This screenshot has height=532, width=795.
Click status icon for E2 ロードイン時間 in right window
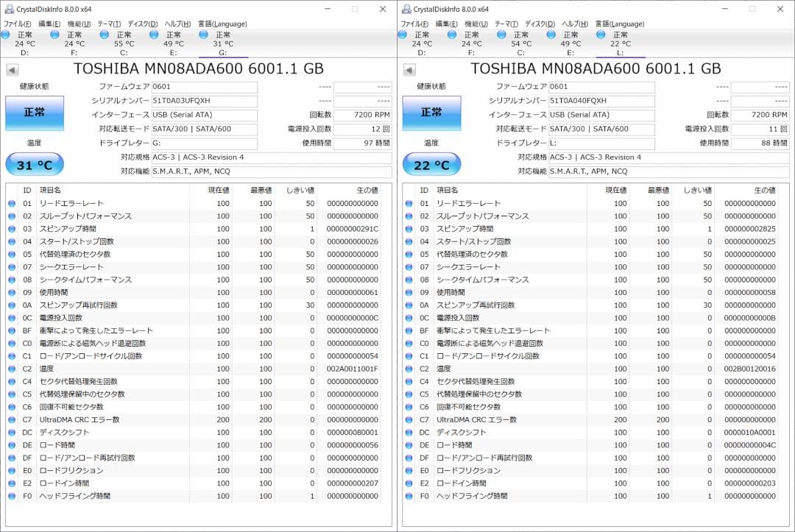409,483
